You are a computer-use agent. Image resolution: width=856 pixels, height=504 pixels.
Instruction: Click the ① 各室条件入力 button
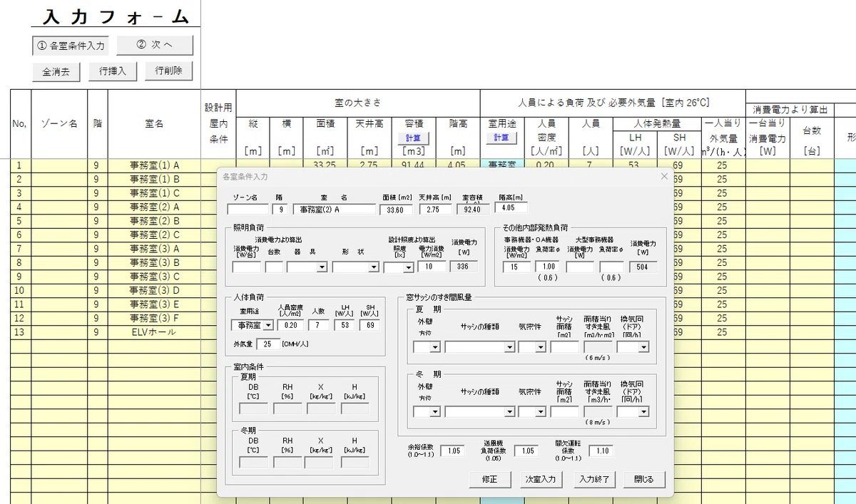click(x=70, y=46)
